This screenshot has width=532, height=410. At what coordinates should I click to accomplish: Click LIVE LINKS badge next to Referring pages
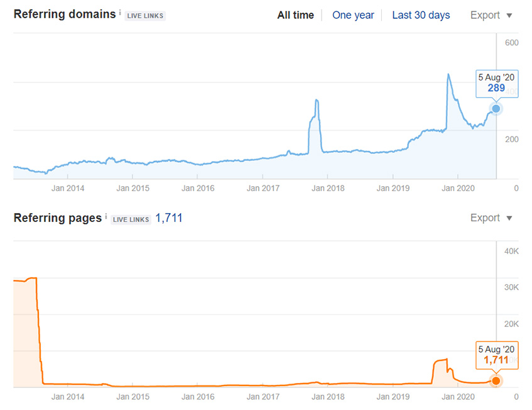131,219
